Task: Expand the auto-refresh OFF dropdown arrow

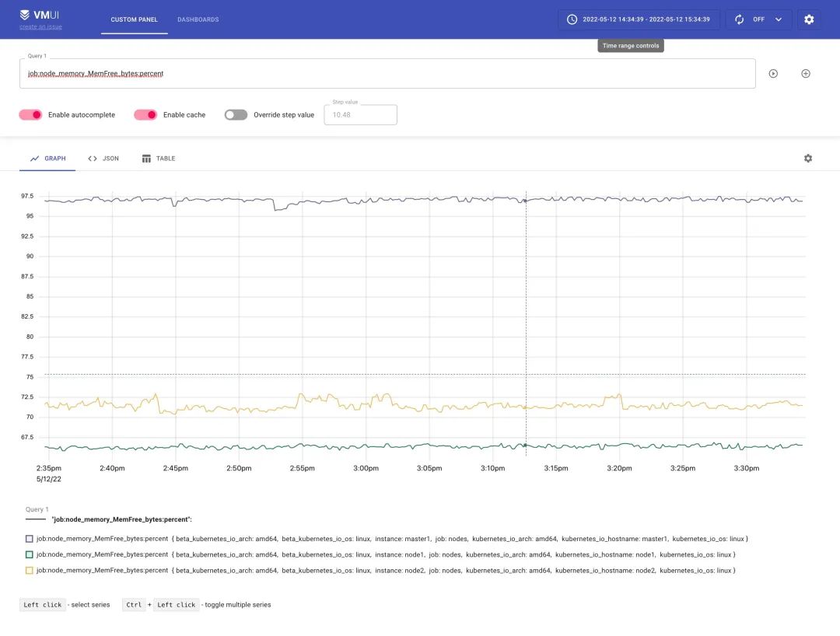Action: pyautogui.click(x=779, y=19)
